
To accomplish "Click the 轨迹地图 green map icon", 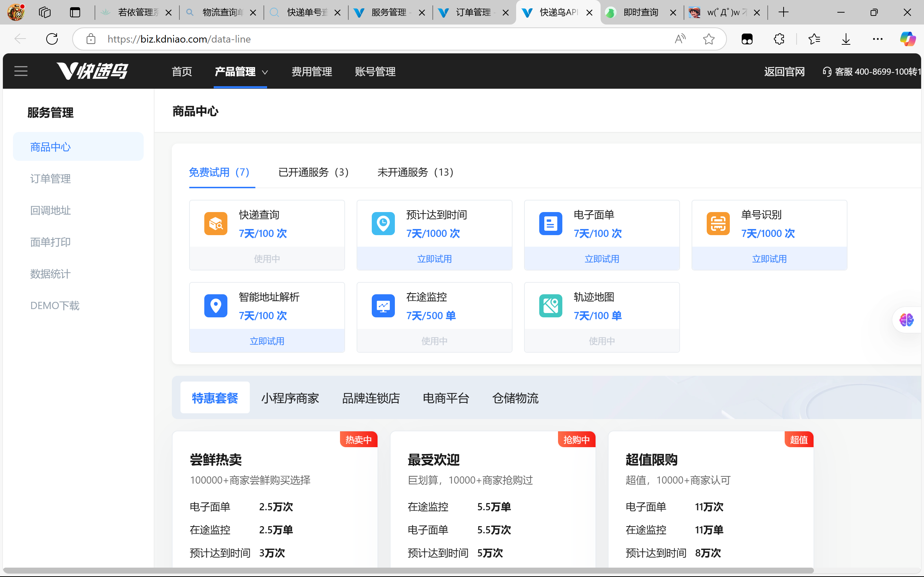I will [x=550, y=306].
